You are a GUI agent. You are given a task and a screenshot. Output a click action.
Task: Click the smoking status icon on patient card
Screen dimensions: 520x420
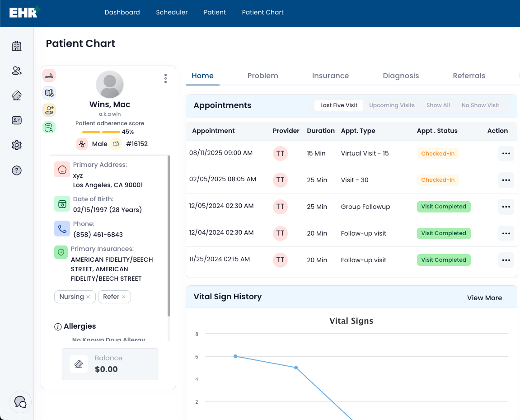(49, 76)
